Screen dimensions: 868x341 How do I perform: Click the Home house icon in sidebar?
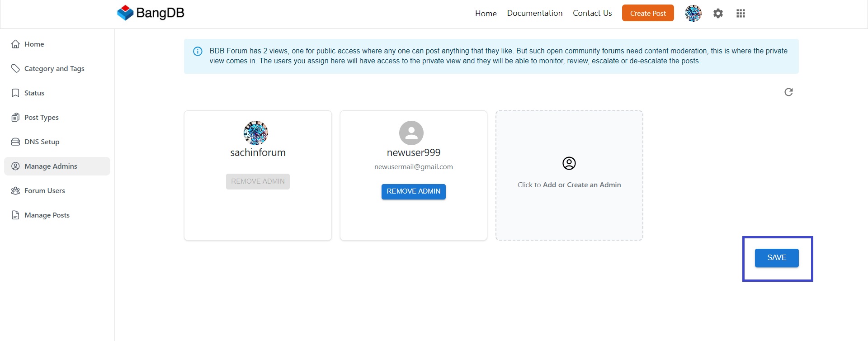[15, 44]
